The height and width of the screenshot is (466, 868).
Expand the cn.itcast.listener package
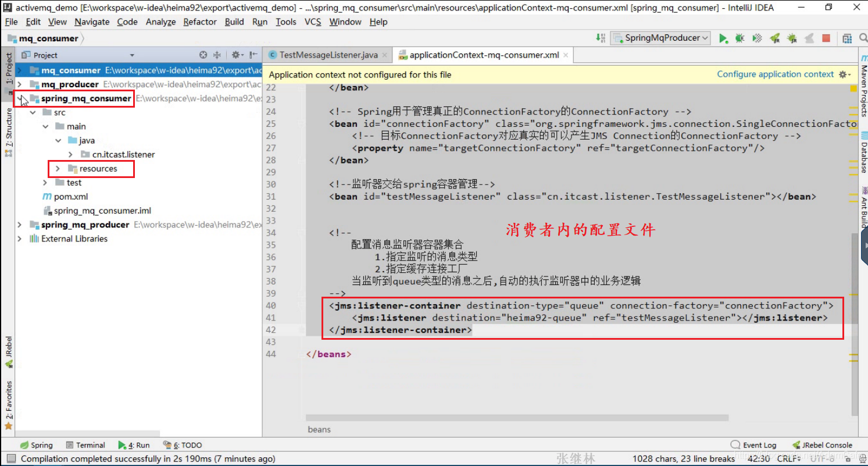[x=70, y=154]
